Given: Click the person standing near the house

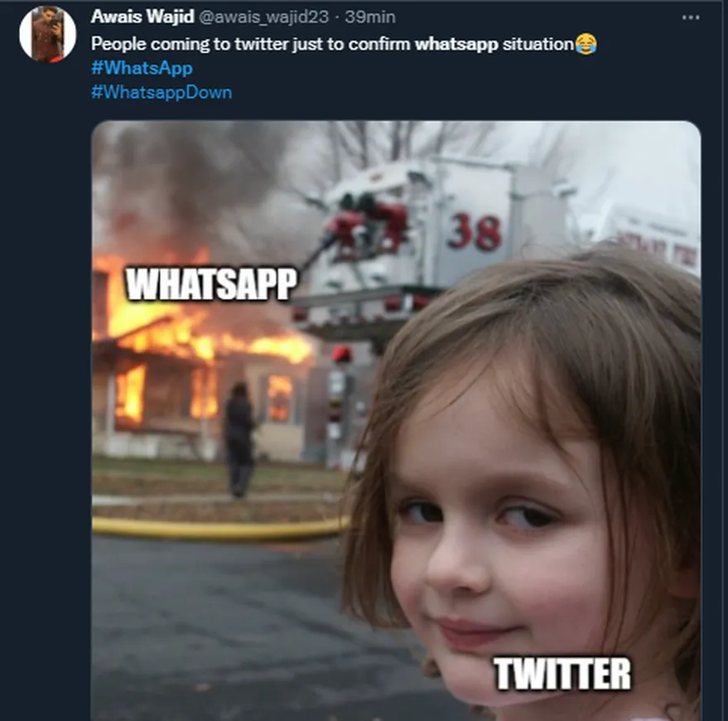Looking at the screenshot, I should click(x=239, y=438).
